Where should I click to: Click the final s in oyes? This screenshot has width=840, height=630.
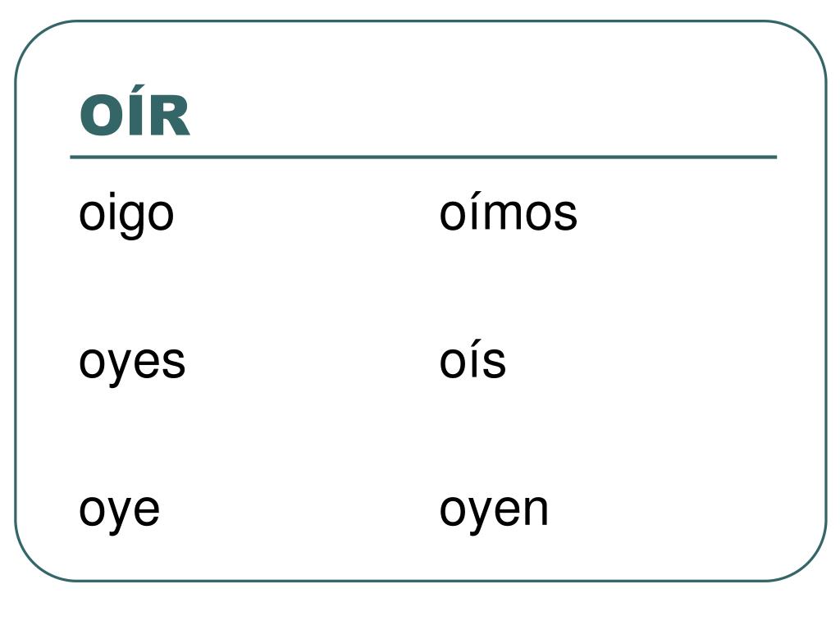click(174, 363)
